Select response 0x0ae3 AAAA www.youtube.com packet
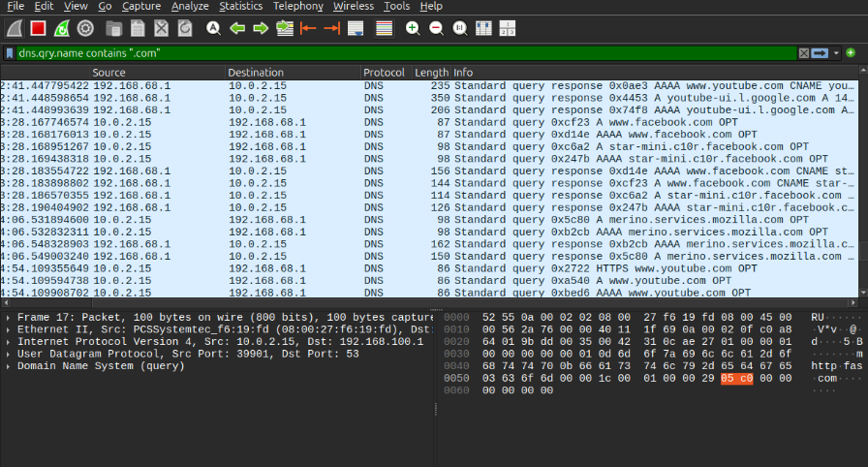This screenshot has width=868, height=467. (429, 86)
